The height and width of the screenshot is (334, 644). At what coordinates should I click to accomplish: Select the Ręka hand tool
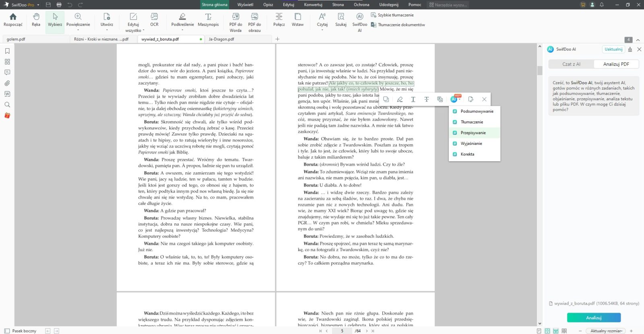[x=36, y=20]
